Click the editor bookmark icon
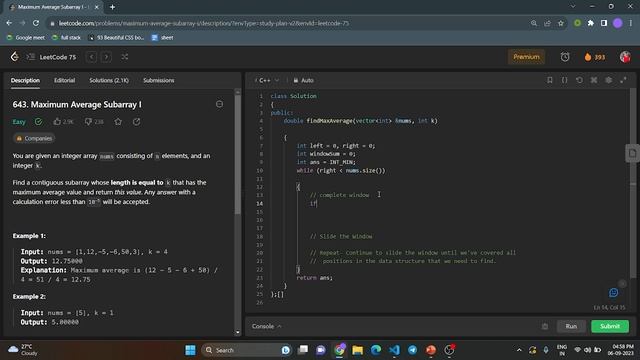The height and width of the screenshot is (360, 640). tap(550, 80)
